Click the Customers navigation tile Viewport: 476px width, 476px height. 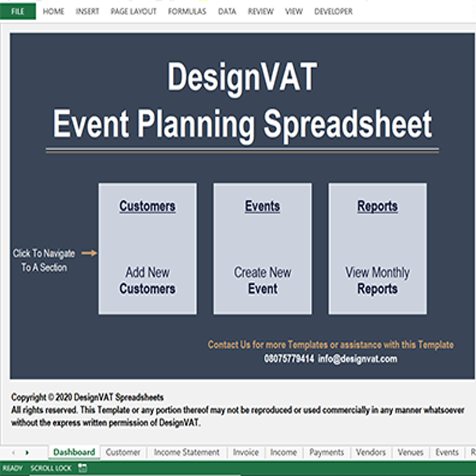[x=148, y=249]
